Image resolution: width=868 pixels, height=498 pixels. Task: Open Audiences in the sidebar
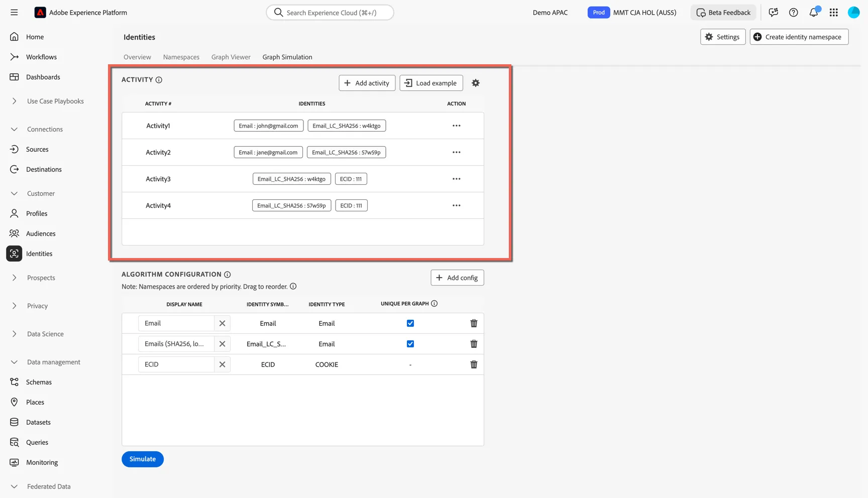point(41,233)
